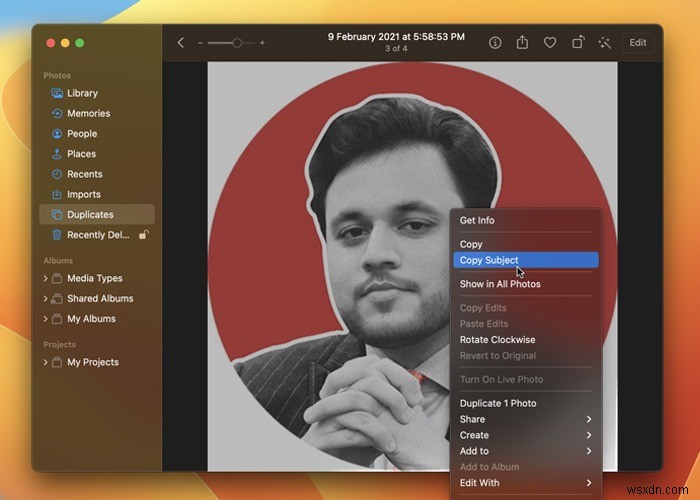Click the Media Types folder icon
Image resolution: width=700 pixels, height=500 pixels.
point(57,279)
